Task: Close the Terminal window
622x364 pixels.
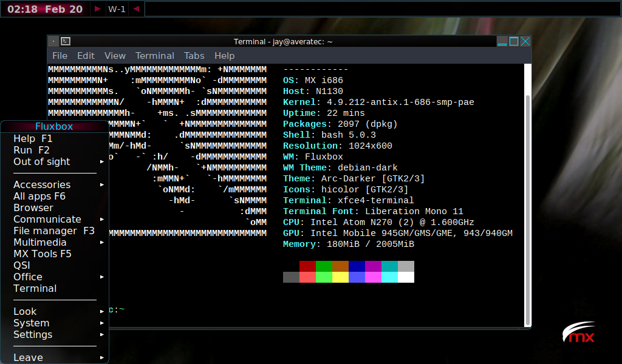Action: click(x=525, y=42)
